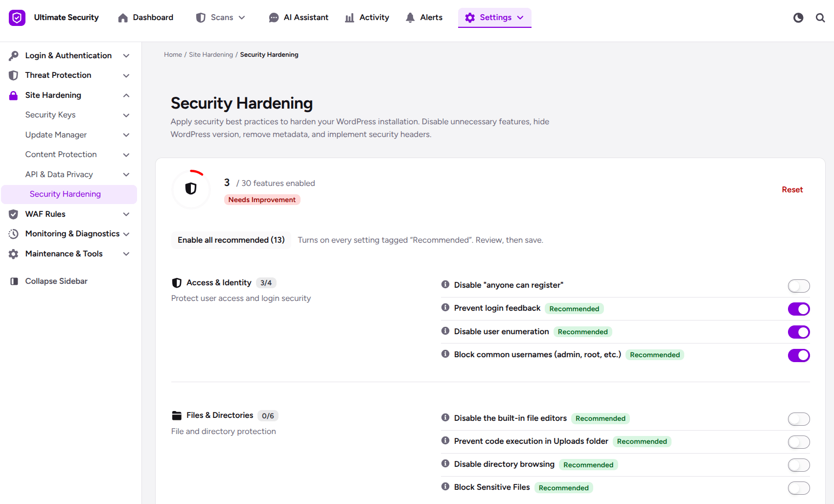The width and height of the screenshot is (834, 504).
Task: Click info icon for Disable the built-in file editors
Action: pos(445,417)
